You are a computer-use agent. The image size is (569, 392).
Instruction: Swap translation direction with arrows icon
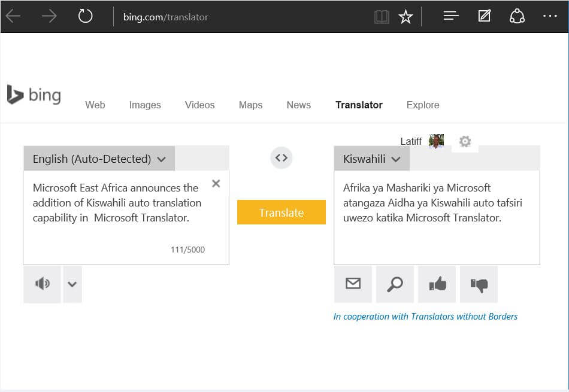point(281,157)
